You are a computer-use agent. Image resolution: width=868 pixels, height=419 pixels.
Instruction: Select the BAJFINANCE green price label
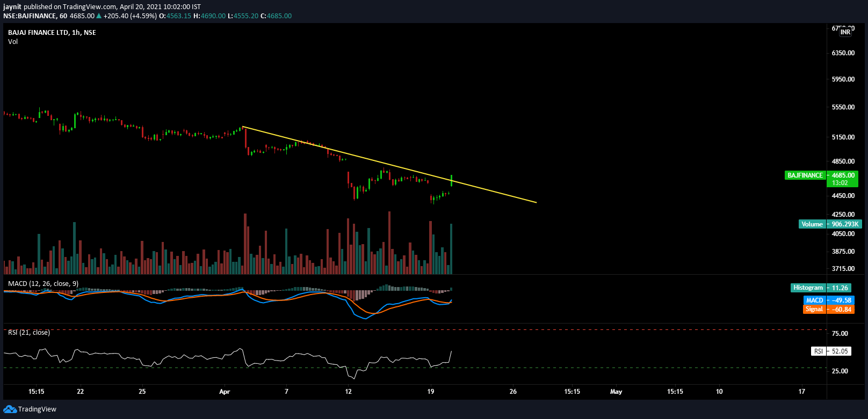[805, 175]
